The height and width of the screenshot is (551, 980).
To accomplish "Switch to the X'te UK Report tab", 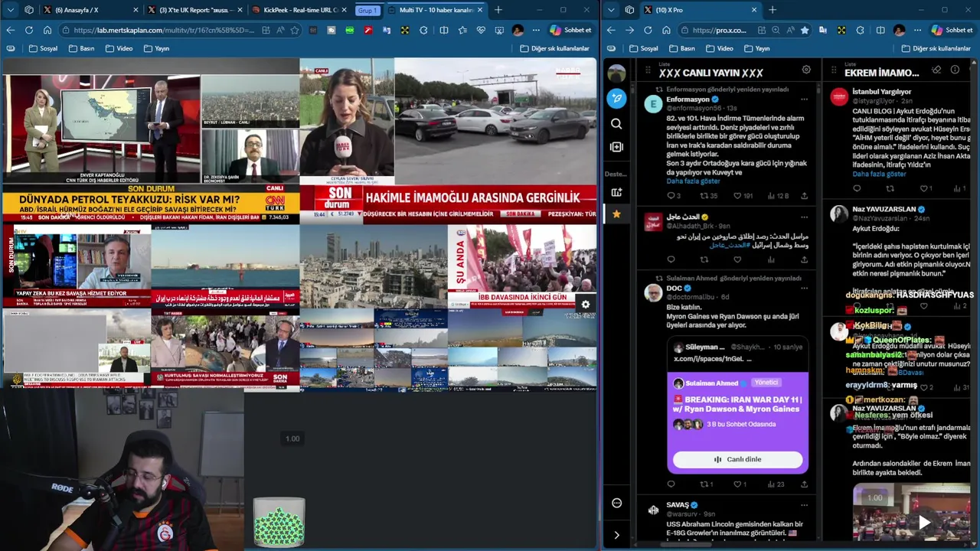I will 195,10.
